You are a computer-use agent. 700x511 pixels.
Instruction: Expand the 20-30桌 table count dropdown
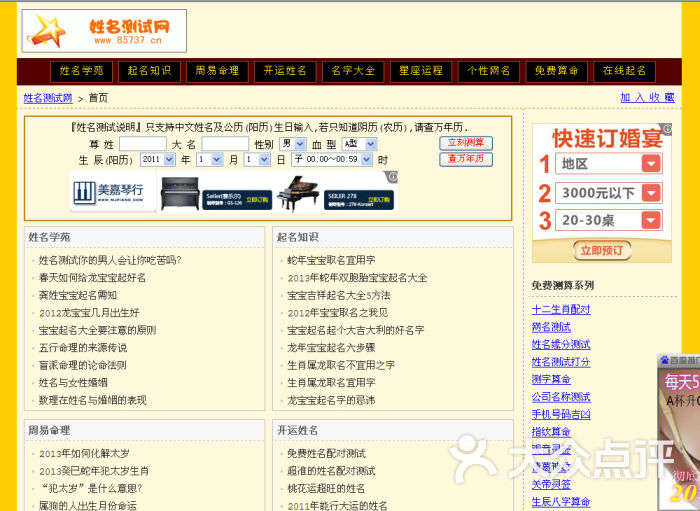click(651, 220)
